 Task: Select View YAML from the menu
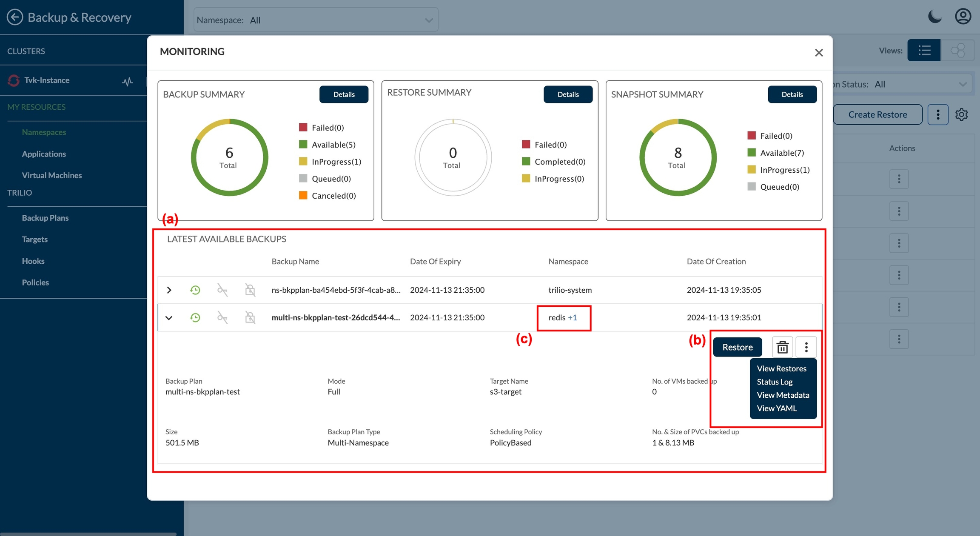[777, 408]
